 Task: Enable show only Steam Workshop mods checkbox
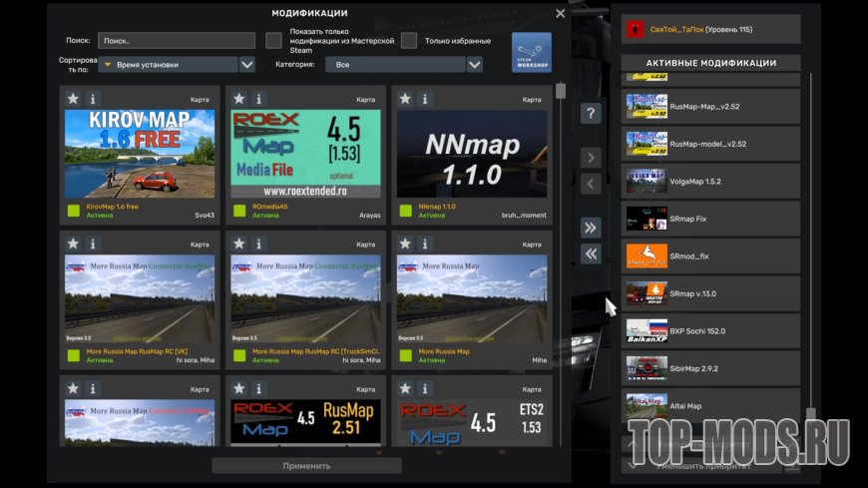tap(273, 41)
